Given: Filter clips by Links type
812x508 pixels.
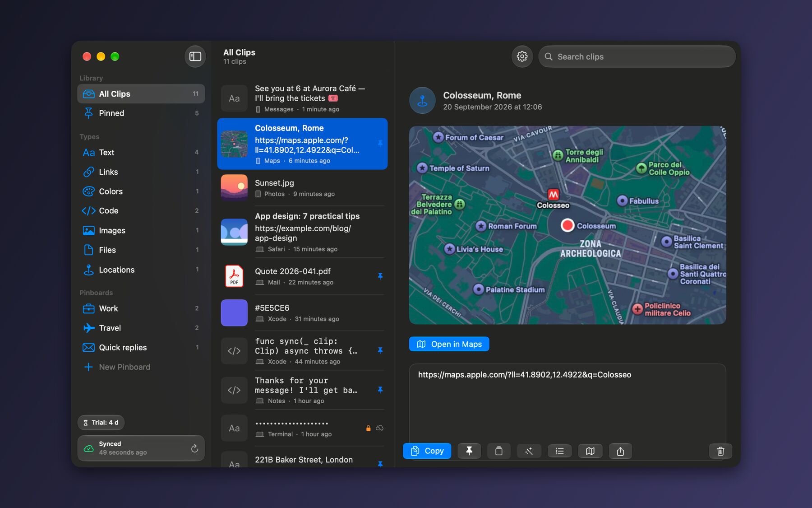Looking at the screenshot, I should tap(141, 172).
